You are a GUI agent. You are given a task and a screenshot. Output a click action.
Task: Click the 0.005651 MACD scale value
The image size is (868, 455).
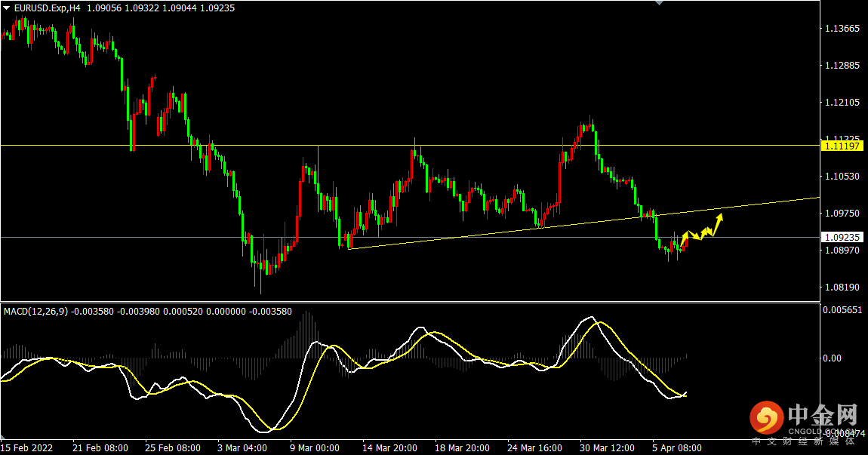842,310
